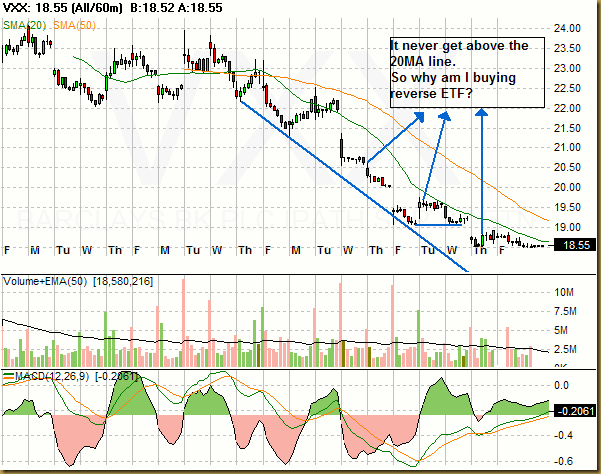Click the 5M volume axis label
The height and width of the screenshot is (474, 601).
[561, 331]
